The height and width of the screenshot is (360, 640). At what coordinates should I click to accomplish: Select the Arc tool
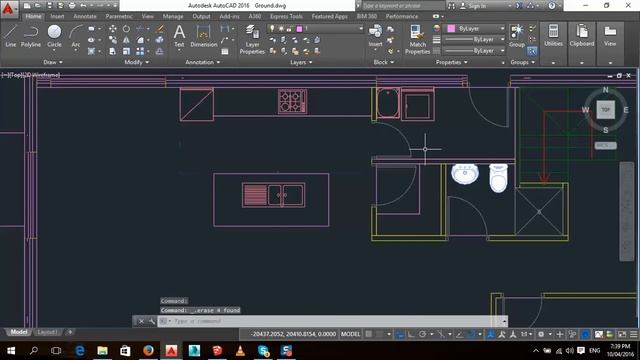click(76, 36)
